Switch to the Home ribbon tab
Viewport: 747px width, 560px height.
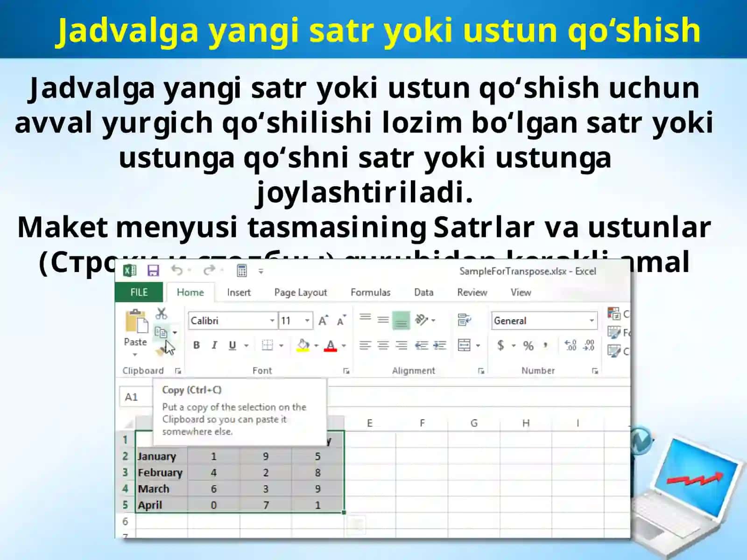(190, 292)
